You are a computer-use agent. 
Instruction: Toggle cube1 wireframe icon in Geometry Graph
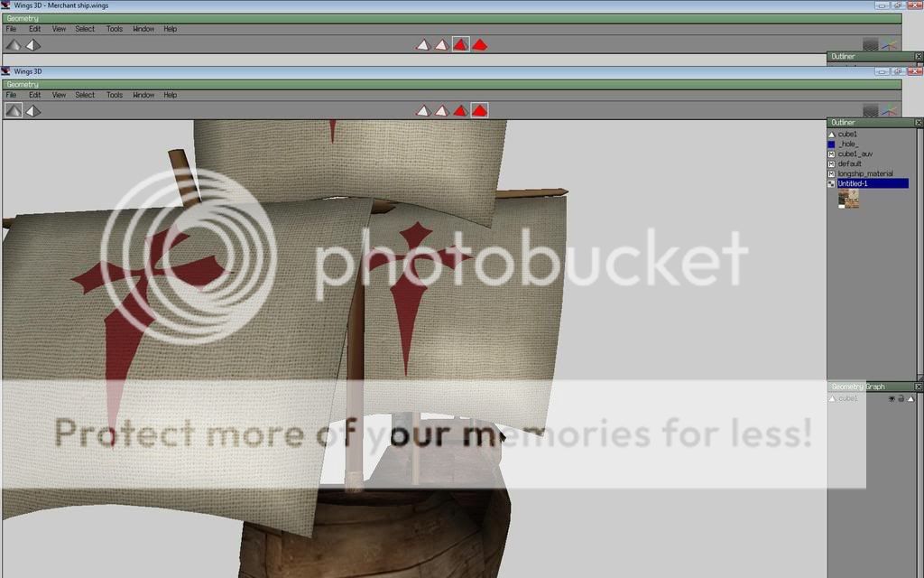point(910,398)
